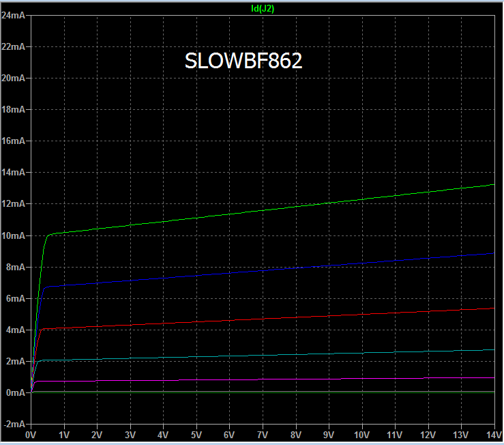This screenshot has width=504, height=445.
Task: Click the 4V horizontal axis label
Action: click(163, 435)
